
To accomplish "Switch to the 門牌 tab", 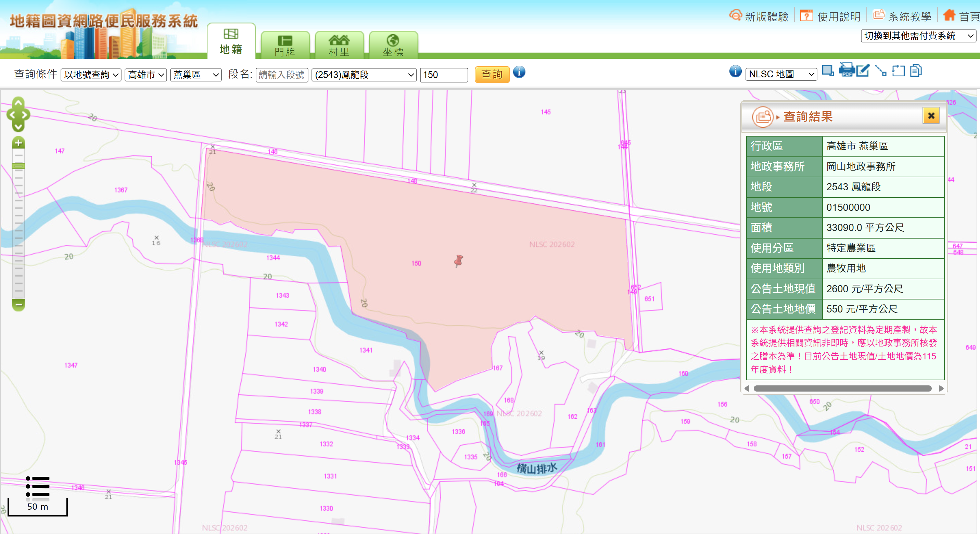I will pos(285,46).
